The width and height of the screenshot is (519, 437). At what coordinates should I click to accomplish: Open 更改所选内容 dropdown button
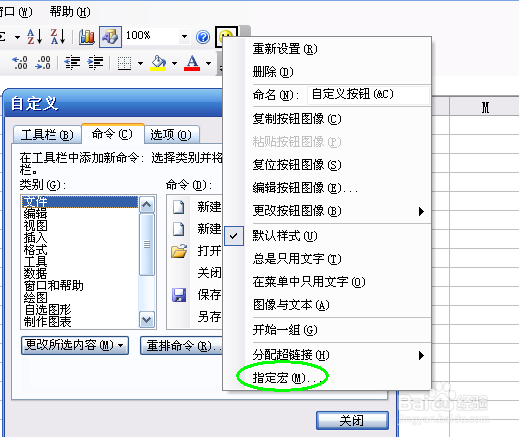[x=75, y=345]
